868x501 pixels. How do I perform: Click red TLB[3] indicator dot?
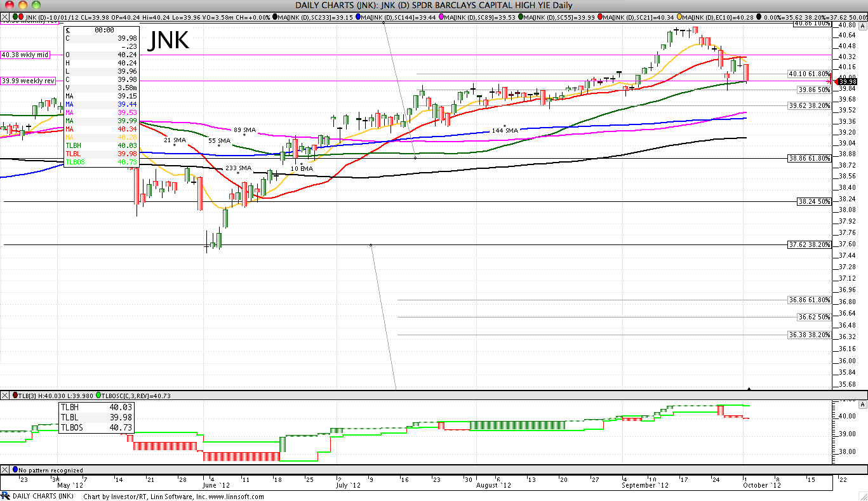point(15,396)
